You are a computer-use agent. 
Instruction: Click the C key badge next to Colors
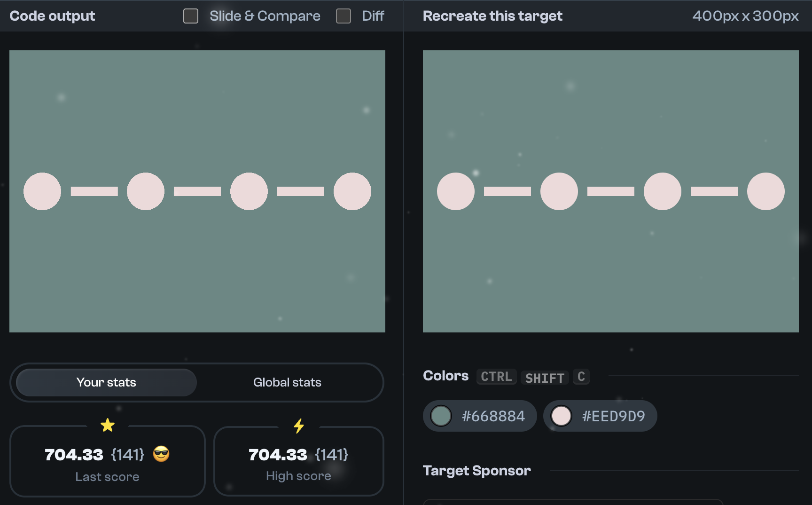click(581, 376)
